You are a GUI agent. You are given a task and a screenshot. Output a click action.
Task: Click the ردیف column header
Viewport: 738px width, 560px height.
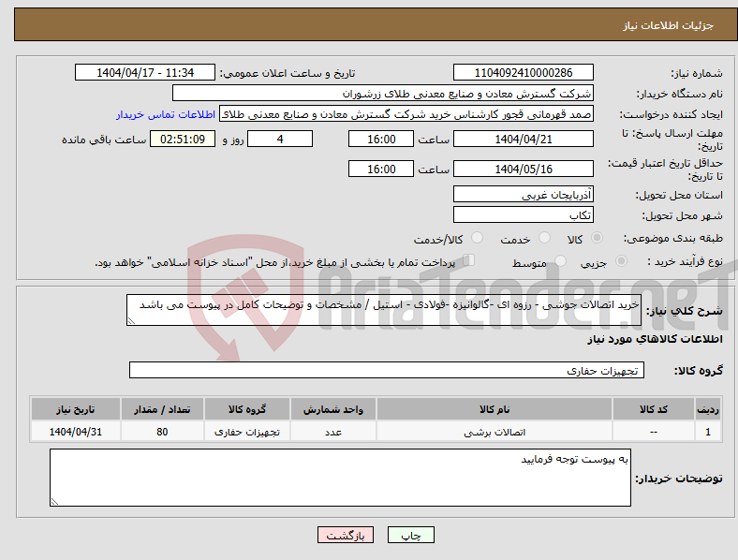708,409
